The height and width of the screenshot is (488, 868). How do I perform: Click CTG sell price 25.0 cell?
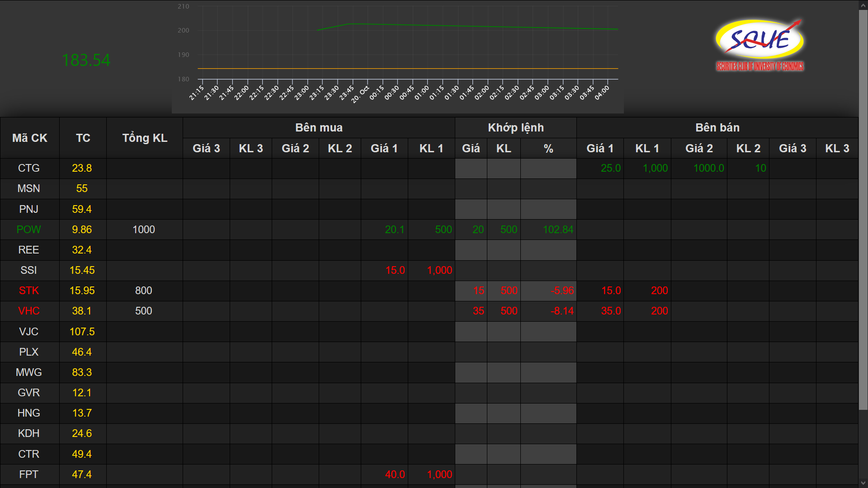tap(611, 168)
